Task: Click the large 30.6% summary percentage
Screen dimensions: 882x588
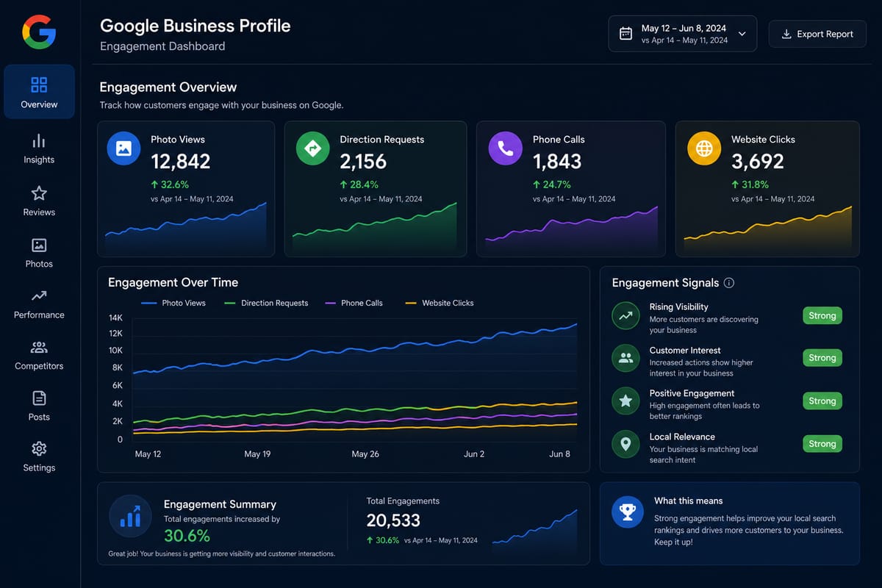Action: coord(187,536)
